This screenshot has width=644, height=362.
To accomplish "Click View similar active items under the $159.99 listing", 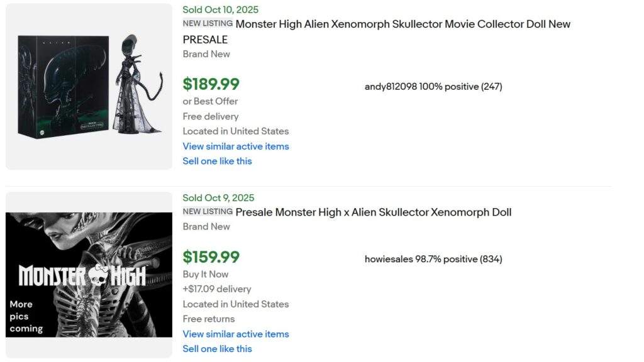I will 235,334.
